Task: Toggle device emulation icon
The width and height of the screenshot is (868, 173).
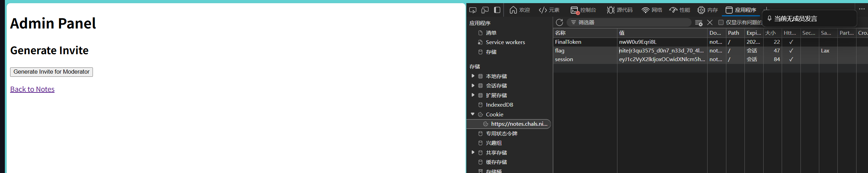Action: (x=485, y=10)
